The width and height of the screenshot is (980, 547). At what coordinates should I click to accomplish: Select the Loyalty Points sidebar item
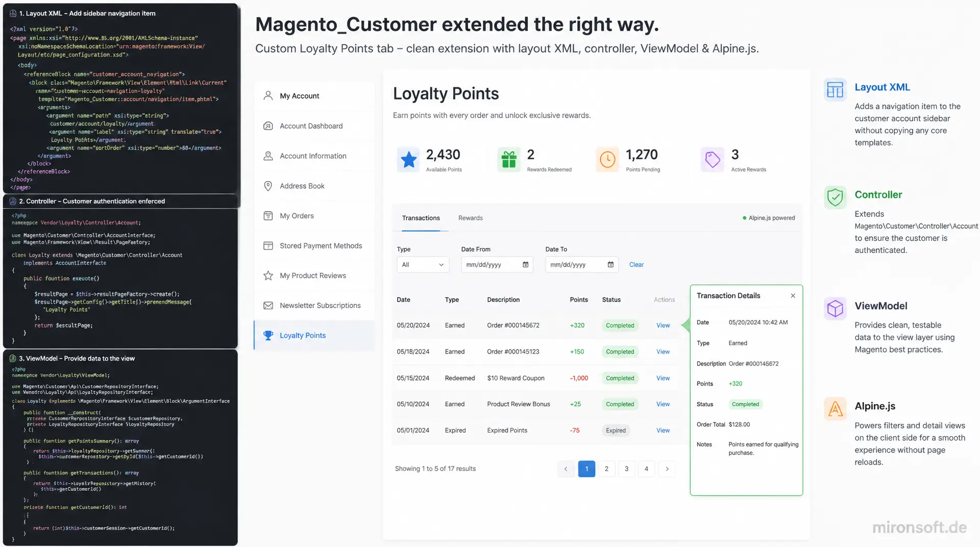(314, 335)
